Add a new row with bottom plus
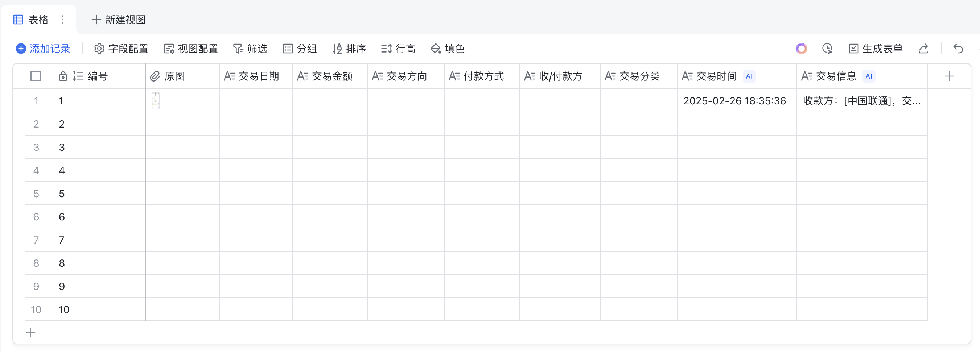980x353 pixels. click(x=30, y=333)
